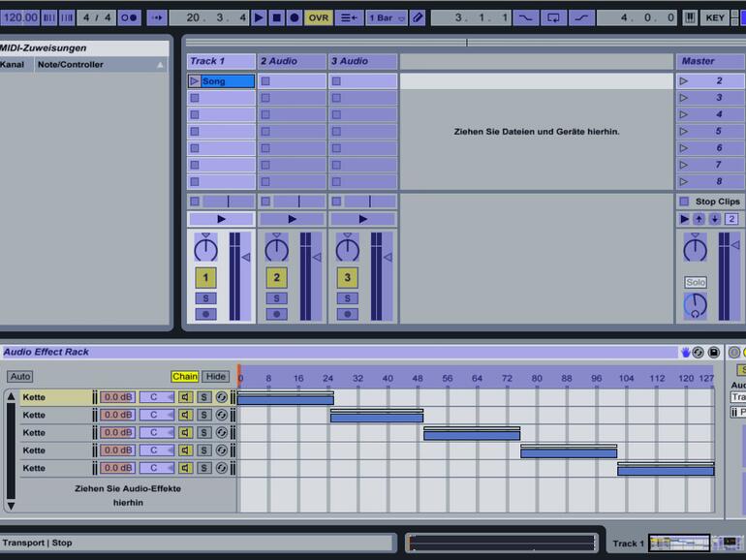Toggle the KEY map mode switch
746x560 pixels.
715,17
